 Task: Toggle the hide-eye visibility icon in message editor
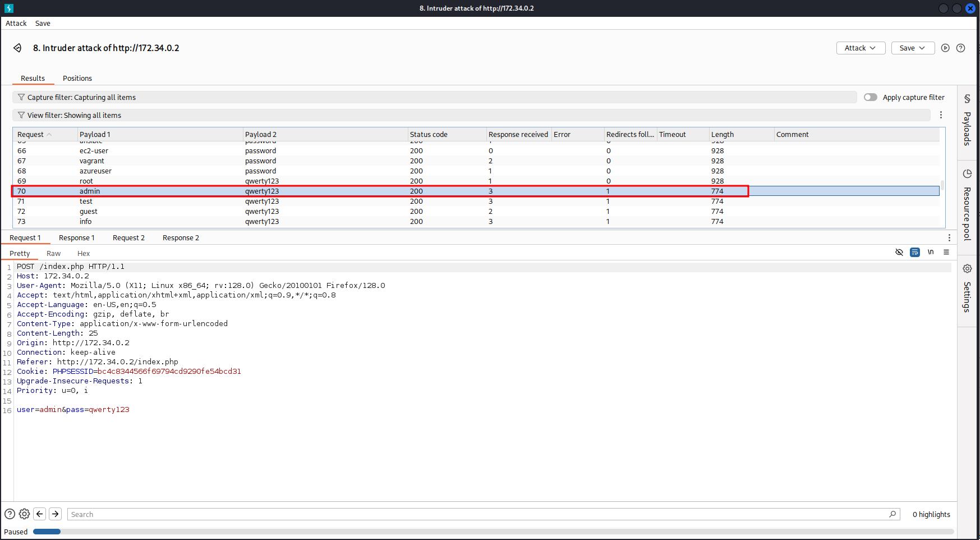point(899,252)
